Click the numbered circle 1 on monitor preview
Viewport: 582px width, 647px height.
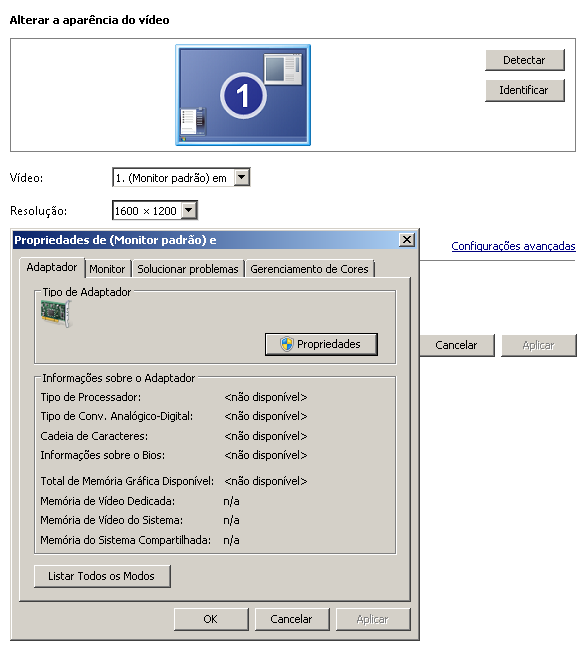pyautogui.click(x=243, y=95)
